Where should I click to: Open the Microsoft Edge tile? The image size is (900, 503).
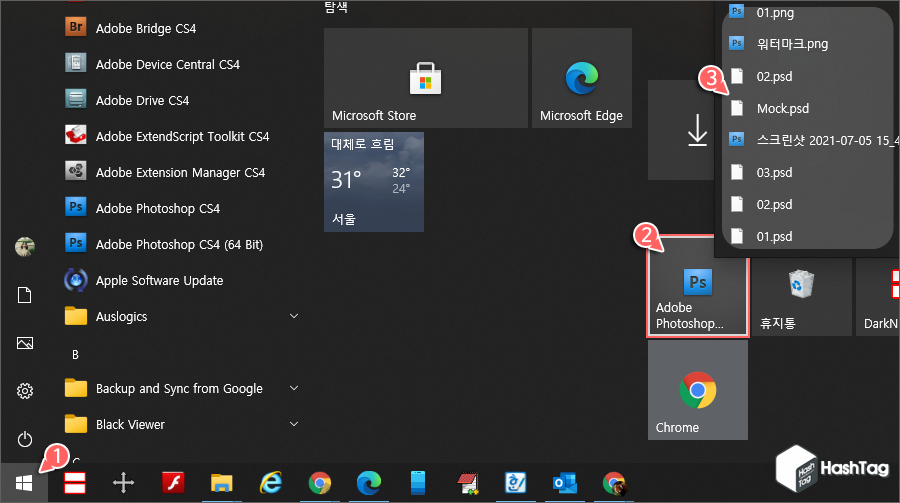point(581,78)
